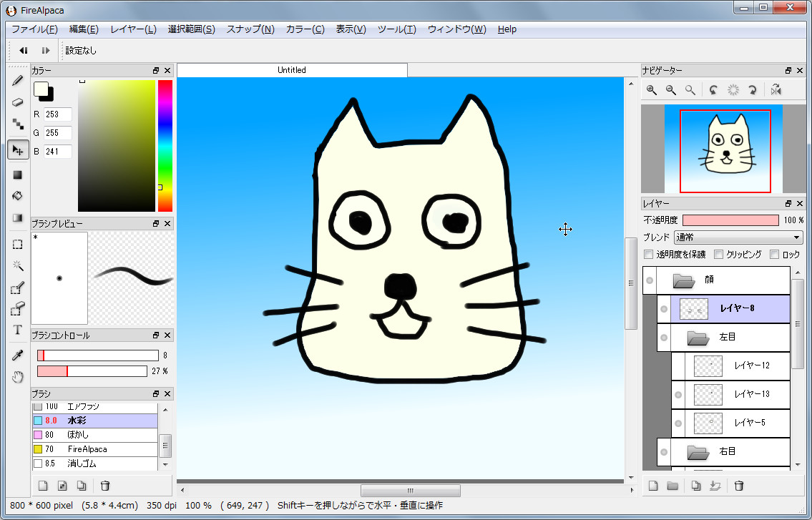This screenshot has height=520, width=812.
Task: Choose the Gradient tool
Action: coord(18,217)
